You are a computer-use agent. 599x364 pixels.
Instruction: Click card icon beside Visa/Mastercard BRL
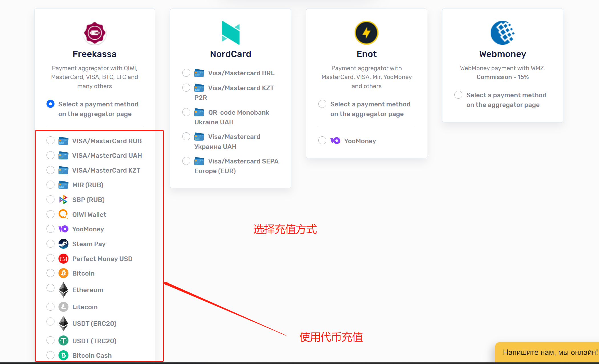tap(199, 73)
